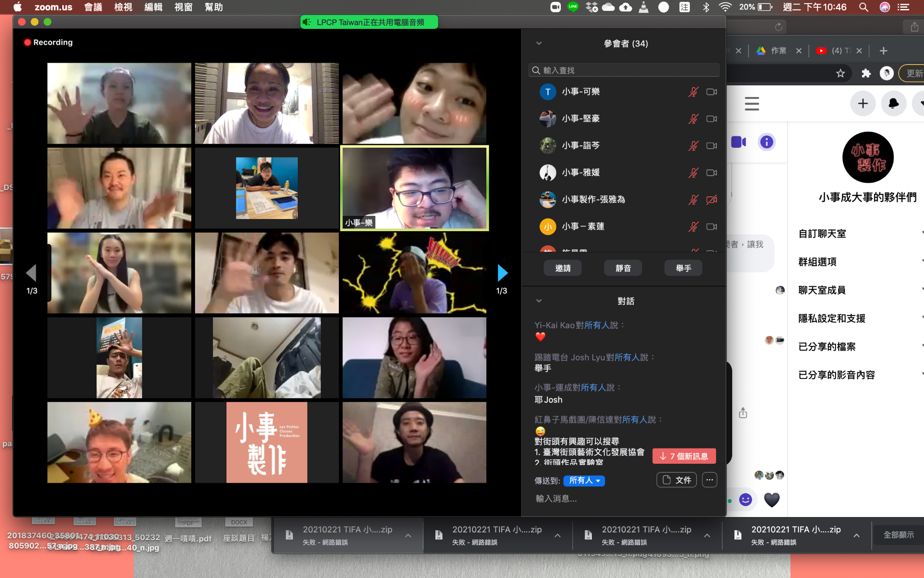Screen dimensions: 924x578
Task: Toggle microphone for 小事－素蓮
Action: [x=693, y=227]
